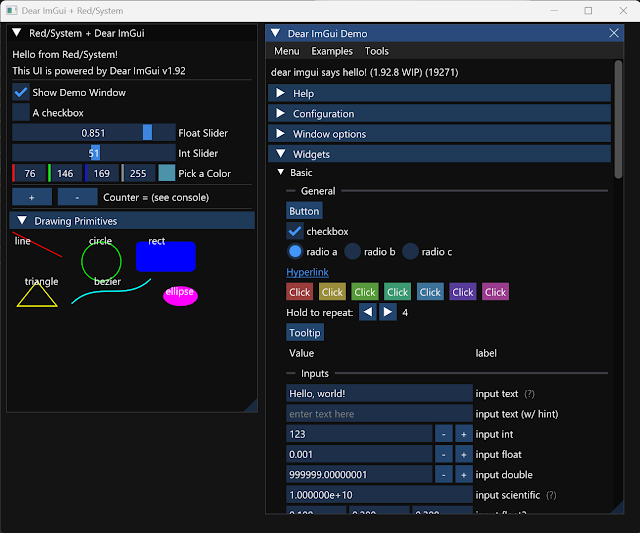The height and width of the screenshot is (533, 640).
Task: Click the 'enter text here' hint field
Action: coord(379,414)
